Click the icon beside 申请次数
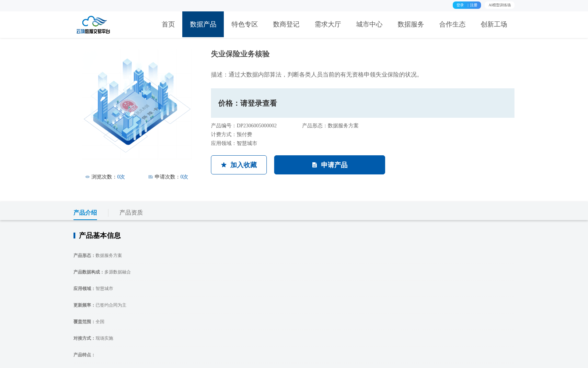The image size is (588, 368). tap(151, 177)
